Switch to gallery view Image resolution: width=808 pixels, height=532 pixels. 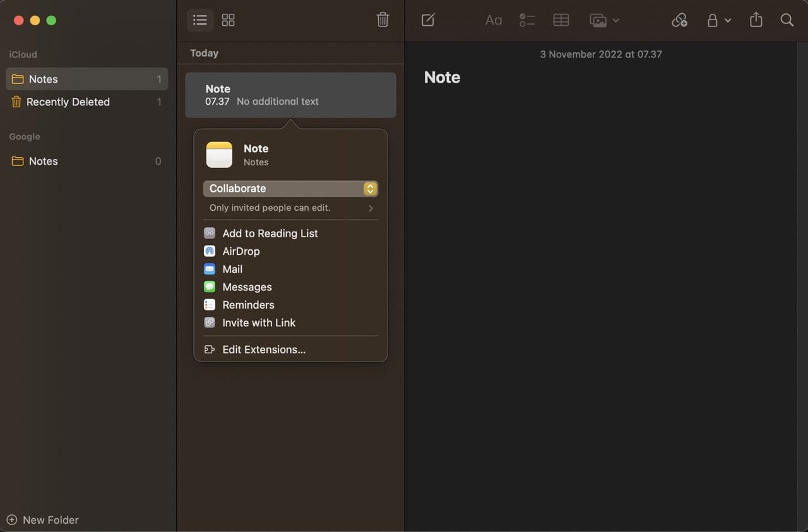tap(228, 20)
